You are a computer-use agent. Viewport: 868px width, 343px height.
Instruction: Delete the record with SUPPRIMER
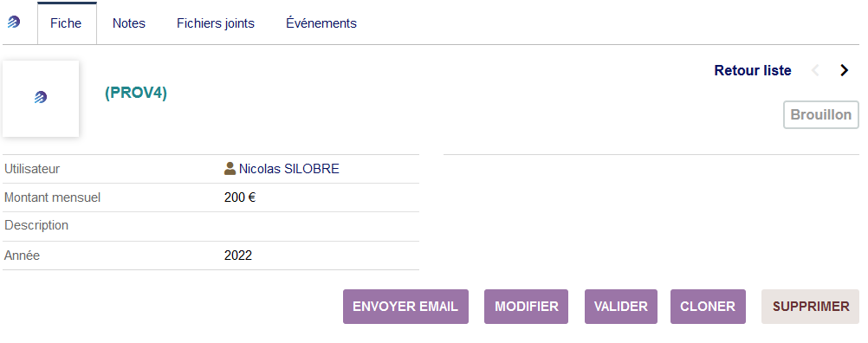pos(811,307)
